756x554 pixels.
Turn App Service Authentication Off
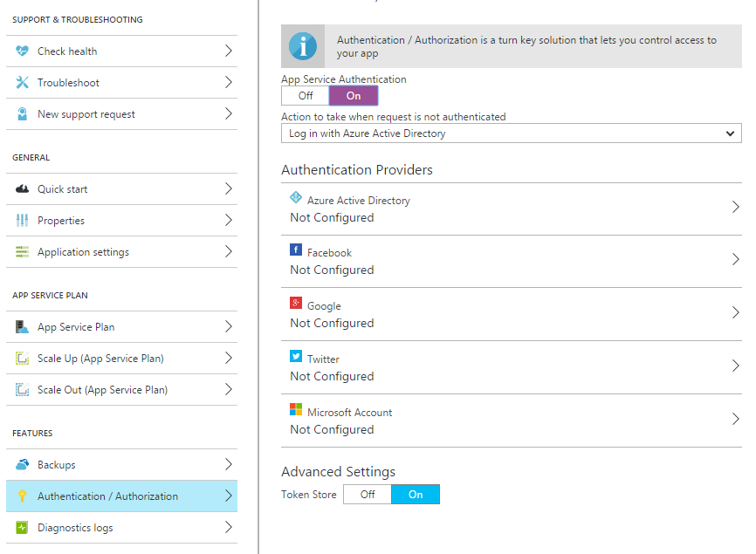[306, 96]
